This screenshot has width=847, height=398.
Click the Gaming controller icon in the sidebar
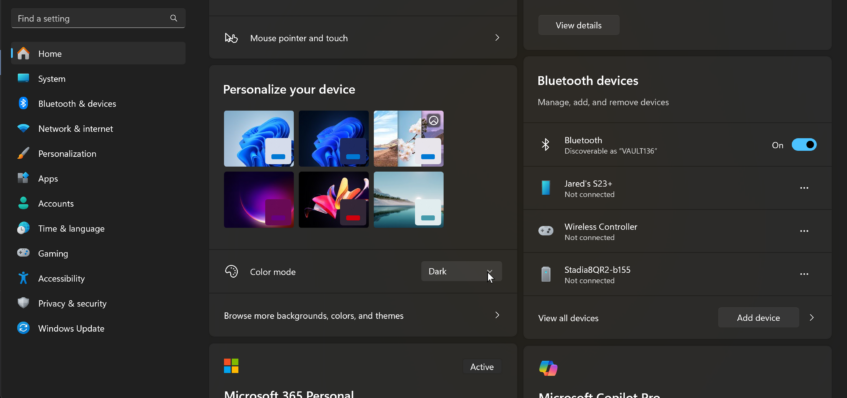(x=23, y=253)
